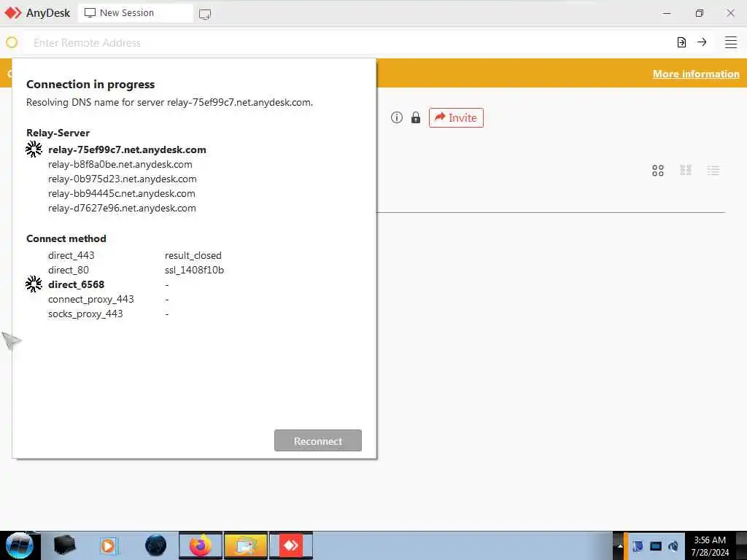This screenshot has height=560, width=747.
Task: Select relay-bb94445c.net.anydesk.com entry
Action: click(122, 193)
